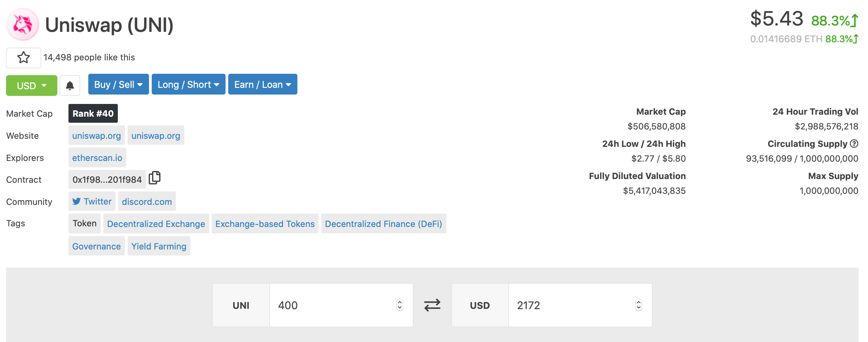
Task: Expand the Buy / Sell dropdown
Action: coord(118,84)
